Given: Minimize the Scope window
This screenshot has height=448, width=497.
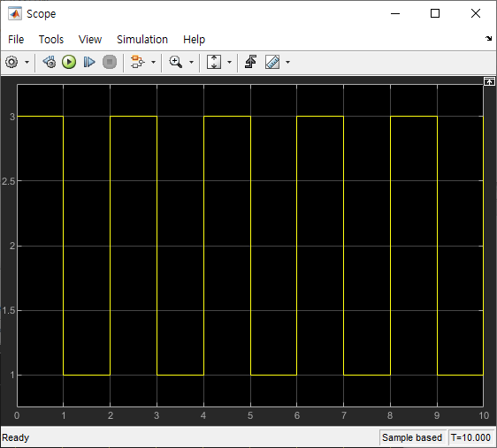Looking at the screenshot, I should tap(395, 13).
